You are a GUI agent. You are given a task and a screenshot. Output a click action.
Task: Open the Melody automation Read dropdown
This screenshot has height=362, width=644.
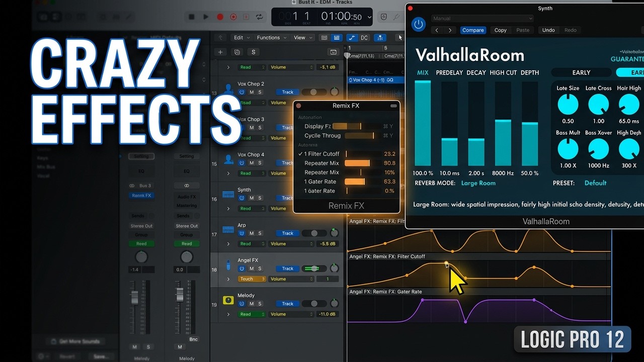point(252,314)
